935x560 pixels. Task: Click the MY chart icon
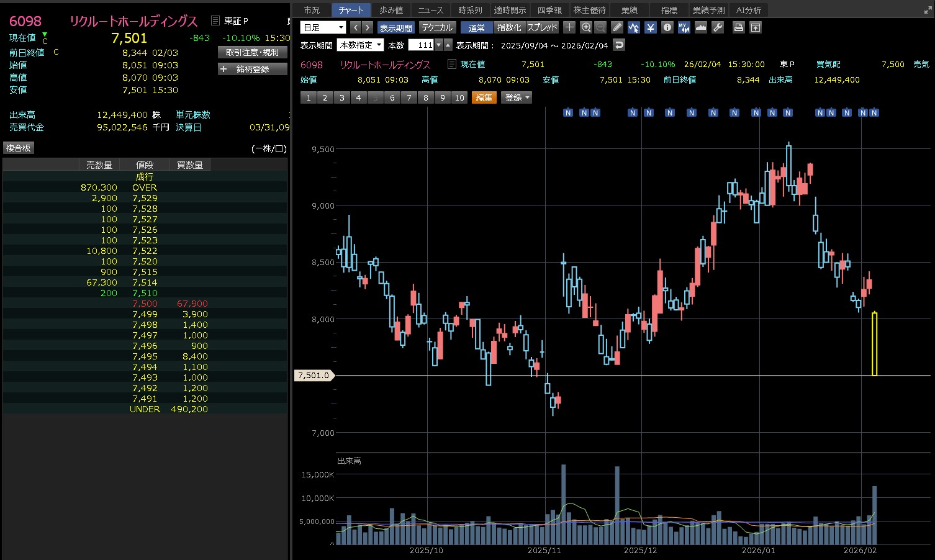tap(684, 27)
